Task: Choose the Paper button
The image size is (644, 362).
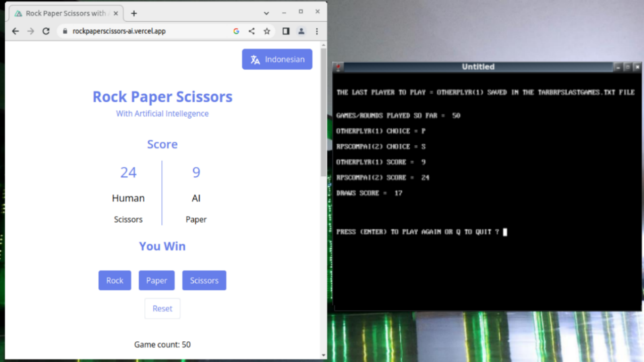Action: pos(157,280)
